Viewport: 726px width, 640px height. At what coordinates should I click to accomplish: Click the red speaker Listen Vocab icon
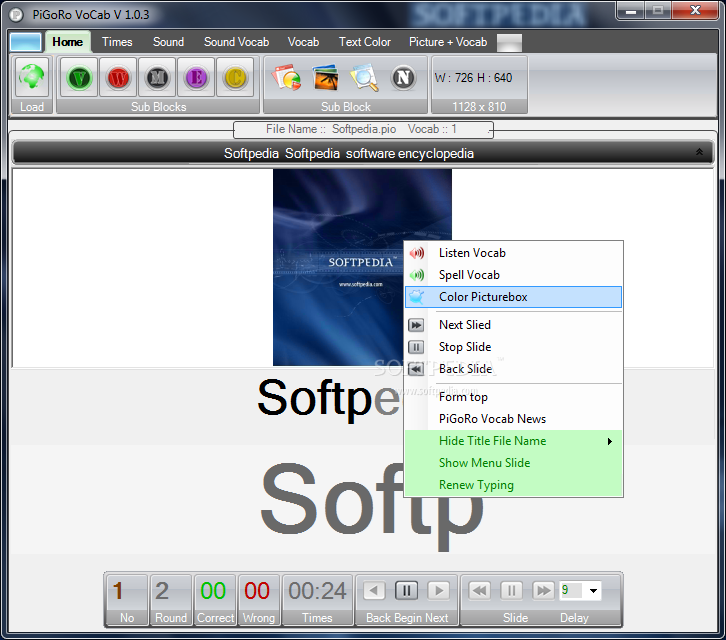click(x=417, y=253)
